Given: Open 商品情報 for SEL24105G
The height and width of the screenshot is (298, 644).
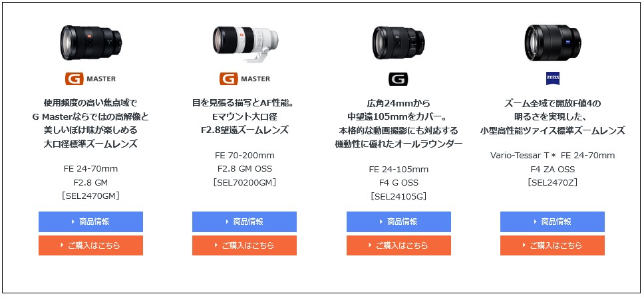Looking at the screenshot, I should coord(399,222).
